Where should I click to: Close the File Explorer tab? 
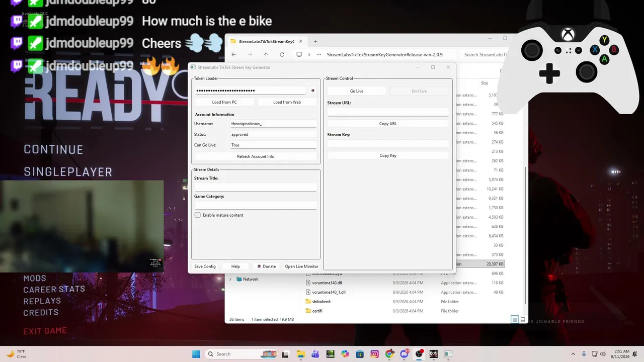[x=300, y=41]
